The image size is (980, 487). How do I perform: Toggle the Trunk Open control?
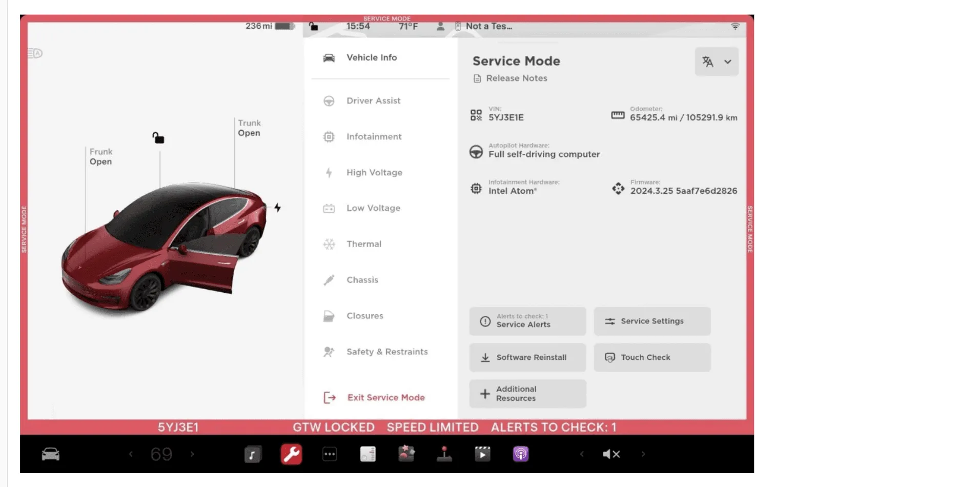point(249,128)
